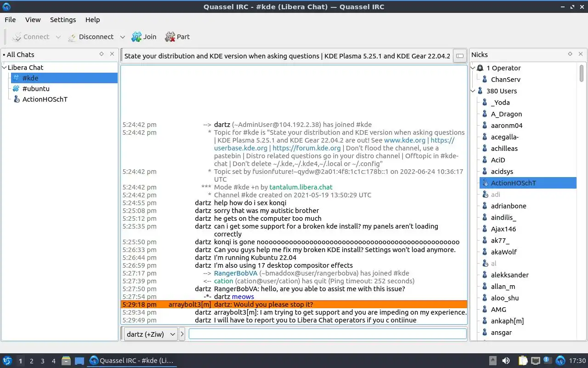This screenshot has width=588, height=368.
Task: Click nick cation in the quit message
Action: [x=224, y=281]
